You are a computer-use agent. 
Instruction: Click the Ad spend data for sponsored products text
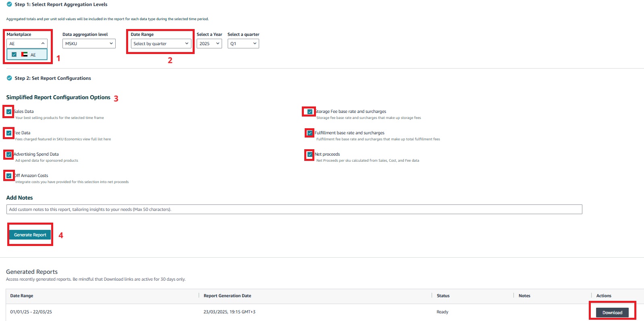47,160
